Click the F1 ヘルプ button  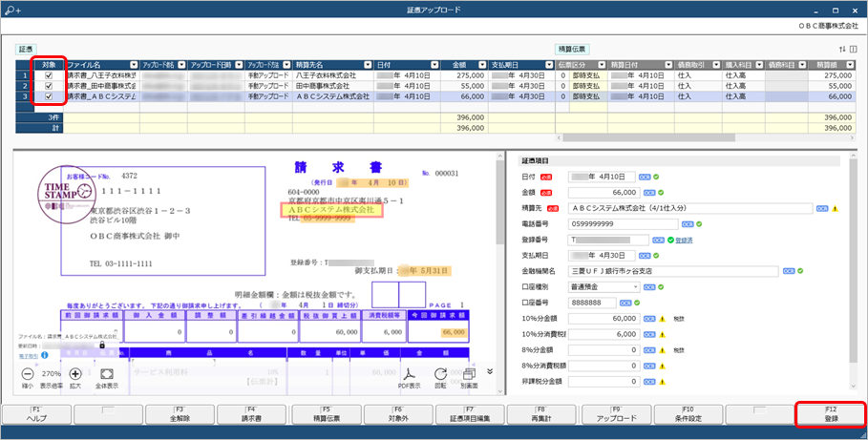coord(36,414)
